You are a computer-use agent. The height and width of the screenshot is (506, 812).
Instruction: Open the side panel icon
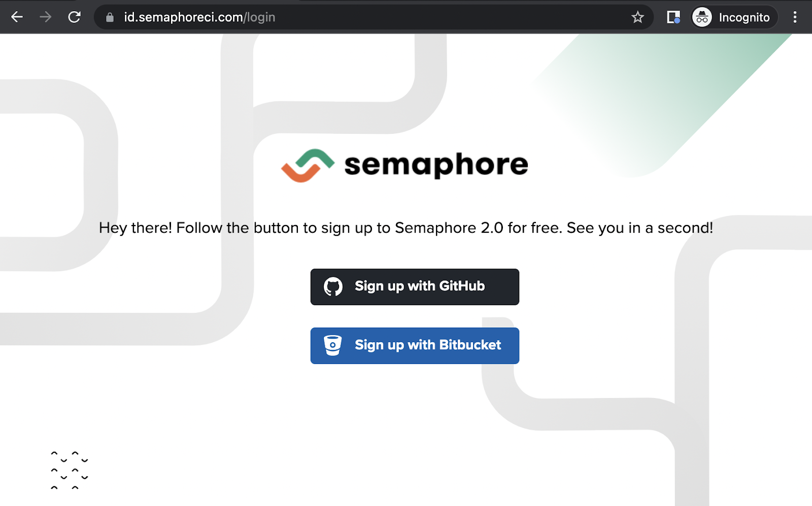tap(672, 17)
